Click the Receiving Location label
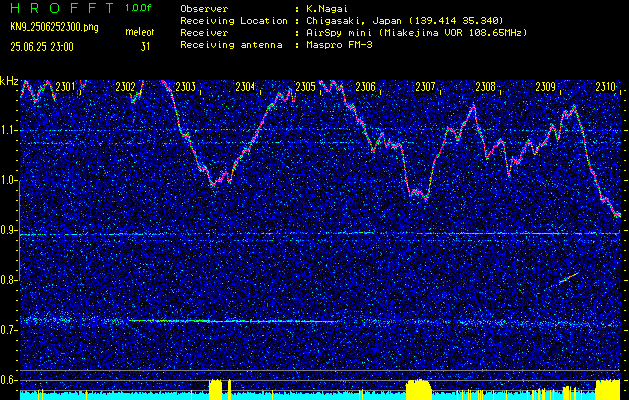The width and height of the screenshot is (629, 400). click(x=234, y=21)
